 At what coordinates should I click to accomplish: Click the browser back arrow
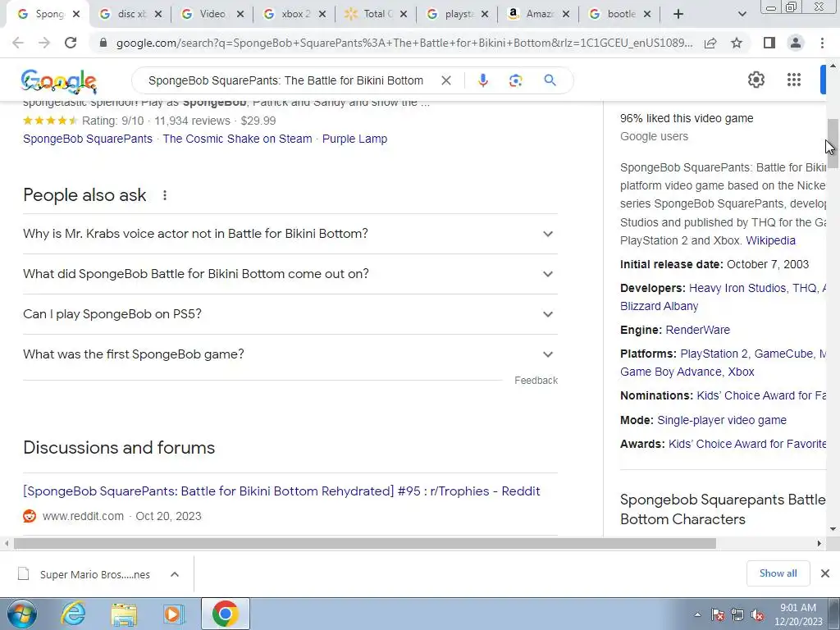pyautogui.click(x=18, y=43)
